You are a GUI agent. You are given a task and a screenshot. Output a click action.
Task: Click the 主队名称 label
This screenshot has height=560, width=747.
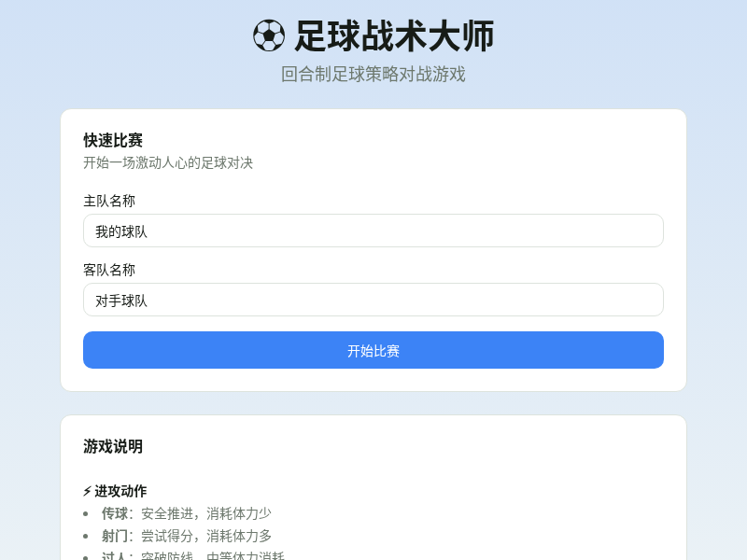coord(108,200)
